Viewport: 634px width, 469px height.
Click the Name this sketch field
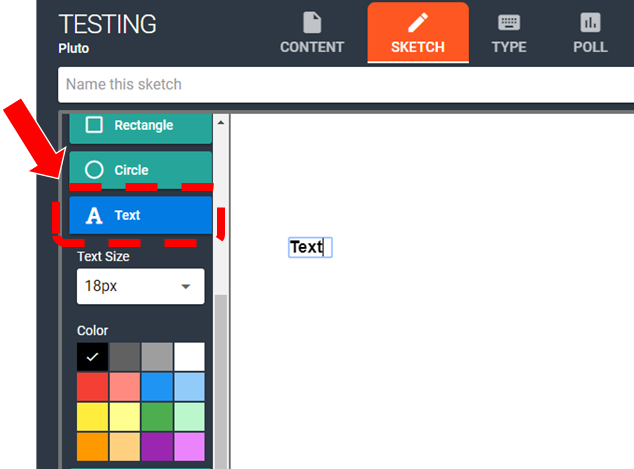346,85
